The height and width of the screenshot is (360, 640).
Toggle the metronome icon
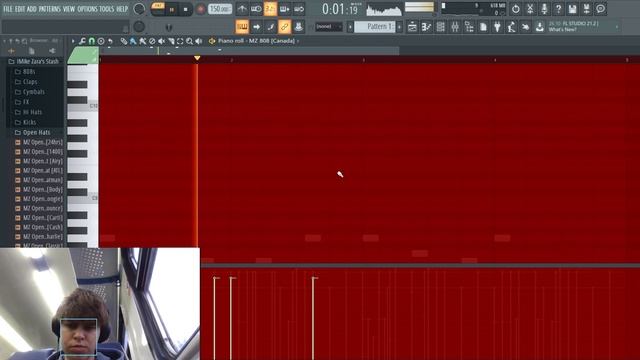click(x=242, y=9)
